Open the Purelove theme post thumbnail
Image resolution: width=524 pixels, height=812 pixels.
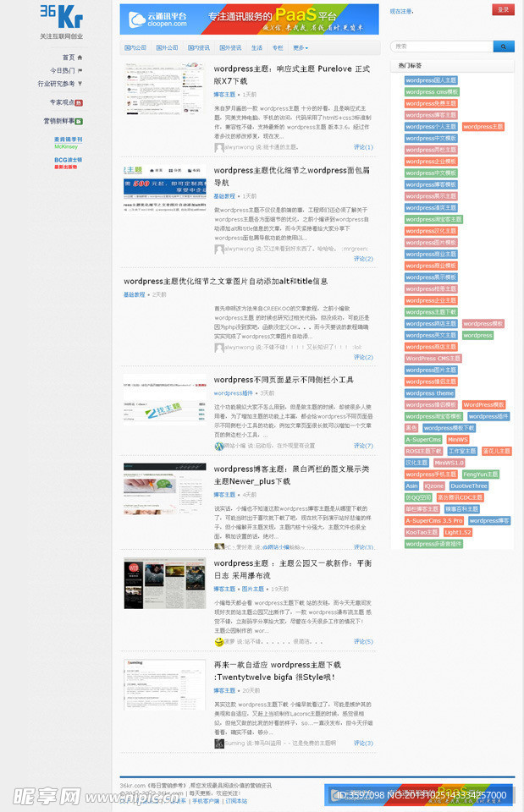tap(164, 88)
